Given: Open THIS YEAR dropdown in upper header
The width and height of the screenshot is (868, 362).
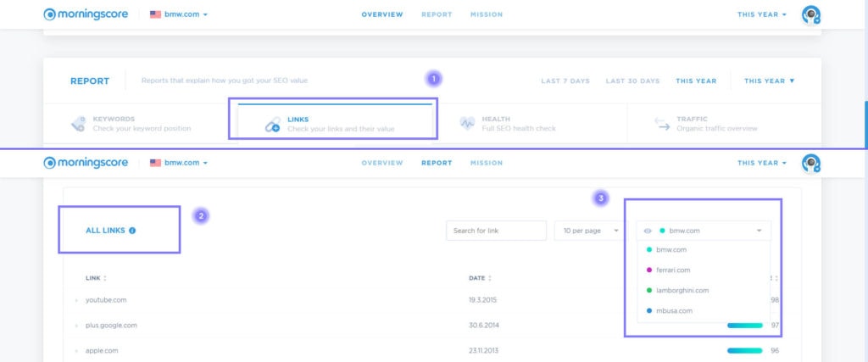Looking at the screenshot, I should 762,14.
